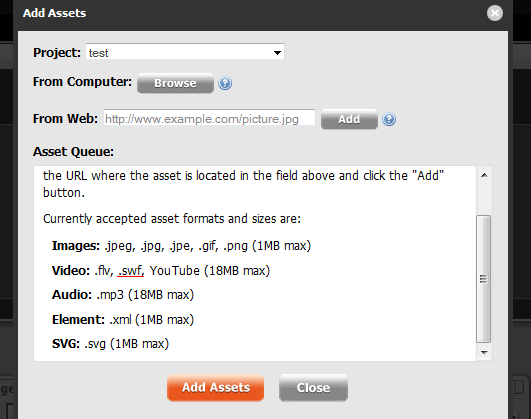This screenshot has width=531, height=419.
Task: Click the SVG format line
Action: (x=110, y=344)
